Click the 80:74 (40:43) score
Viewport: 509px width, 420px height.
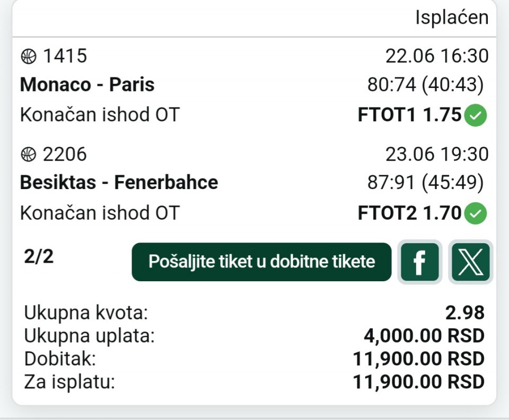coord(426,85)
